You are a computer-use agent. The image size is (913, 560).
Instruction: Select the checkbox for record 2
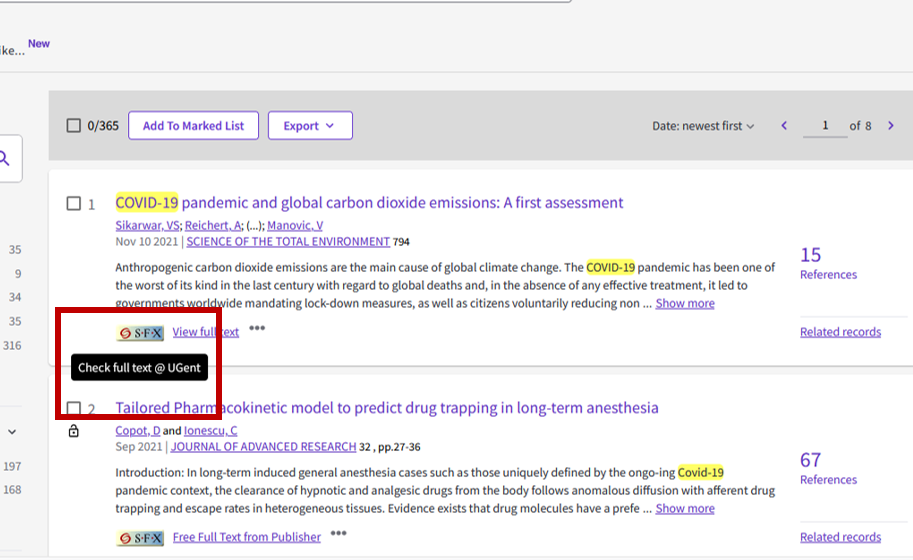coord(73,408)
